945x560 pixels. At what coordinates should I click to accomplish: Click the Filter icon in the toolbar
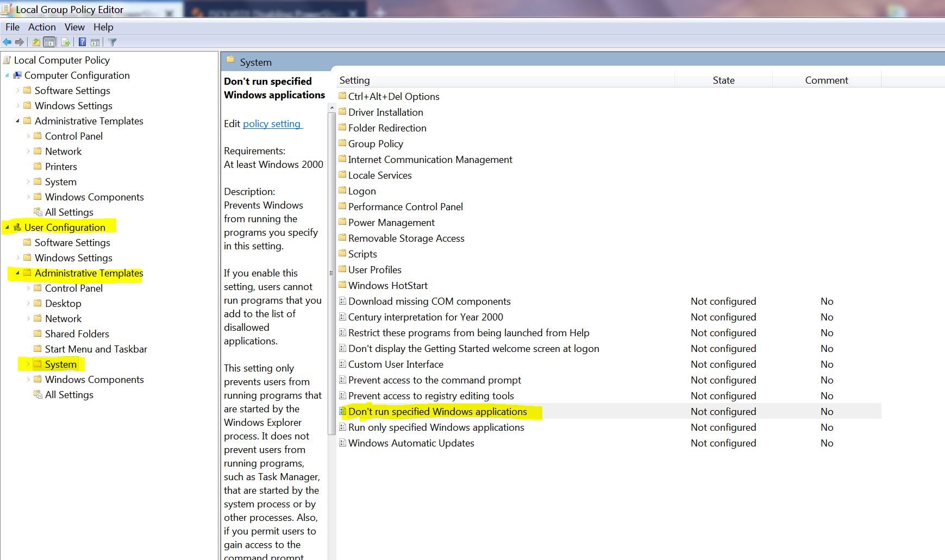[x=112, y=42]
